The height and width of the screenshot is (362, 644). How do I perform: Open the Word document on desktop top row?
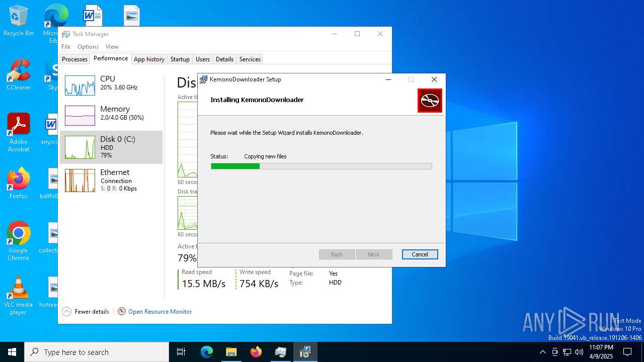93,15
